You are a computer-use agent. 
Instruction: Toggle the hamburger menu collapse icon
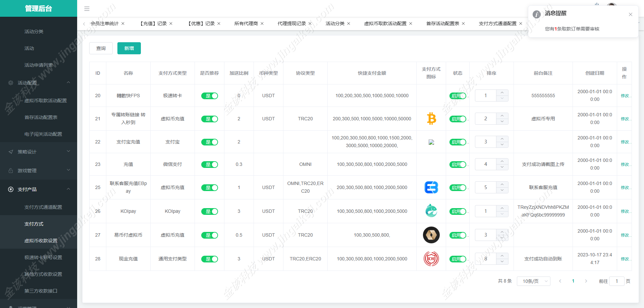tap(87, 9)
